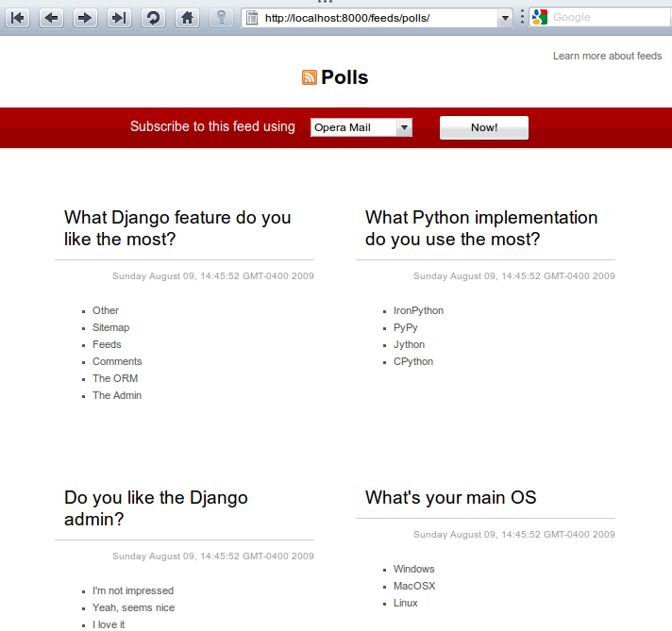The image size is (672, 631).
Task: Click the orange RSS feed icon
Action: point(310,77)
